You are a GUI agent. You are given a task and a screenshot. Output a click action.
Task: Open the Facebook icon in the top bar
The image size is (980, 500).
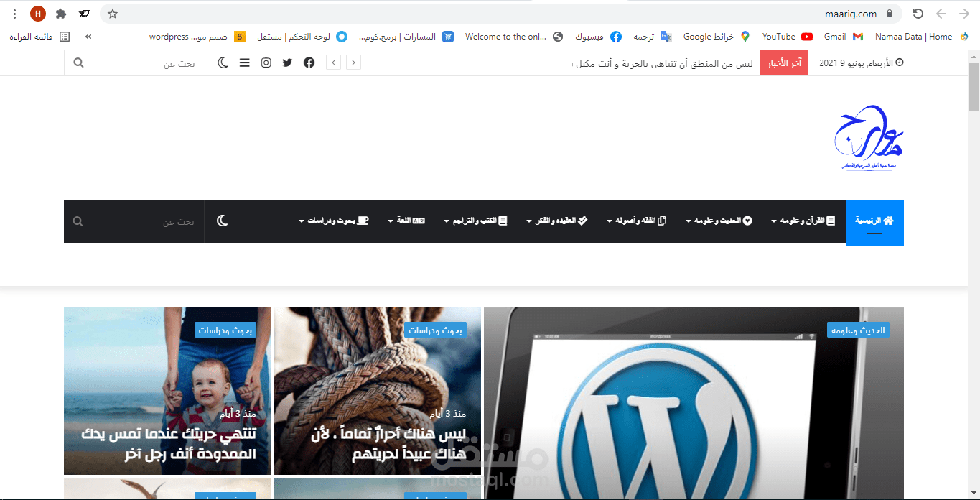click(x=309, y=63)
